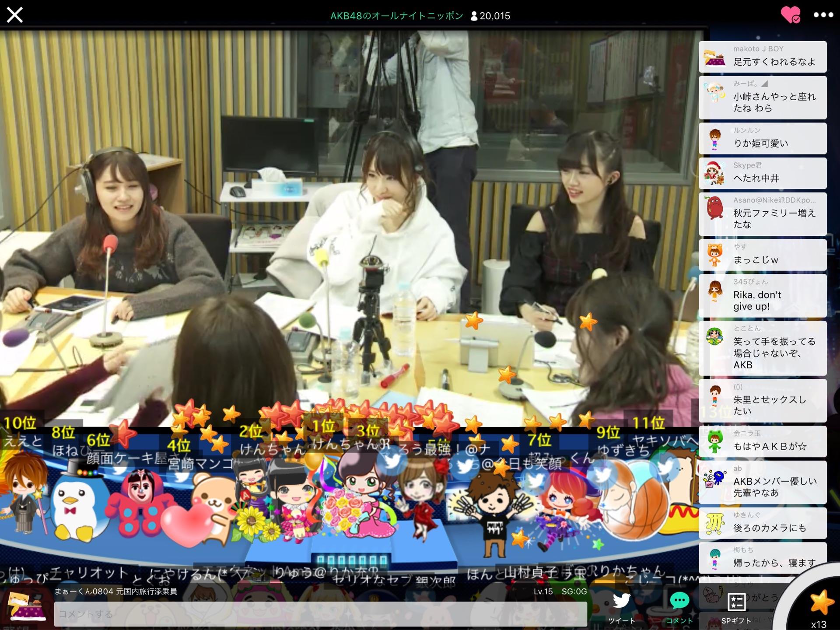This screenshot has height=630, width=840.
Task: Tap your own profile avatar near comment box
Action: tap(28, 606)
